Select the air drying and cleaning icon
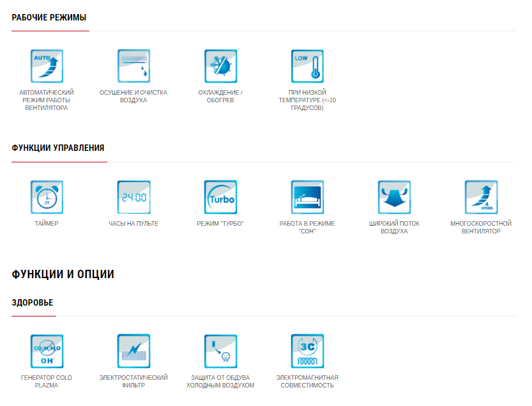Image resolution: width=532 pixels, height=406 pixels. 133,66
